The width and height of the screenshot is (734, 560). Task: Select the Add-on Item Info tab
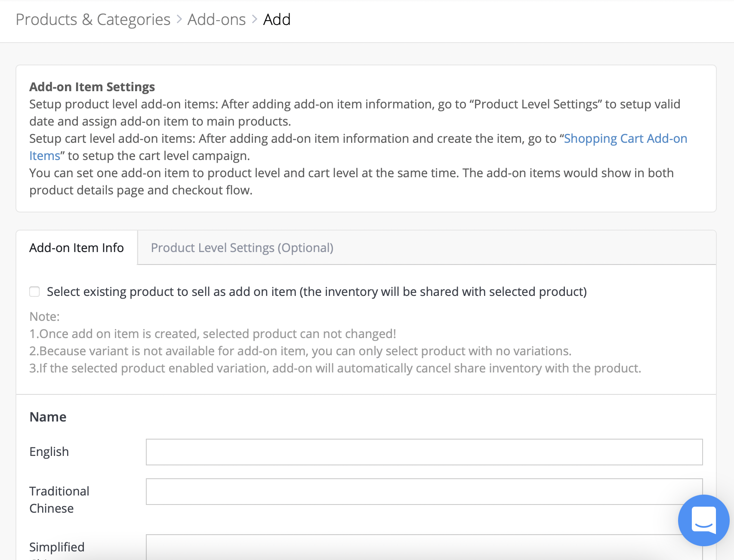tap(77, 248)
